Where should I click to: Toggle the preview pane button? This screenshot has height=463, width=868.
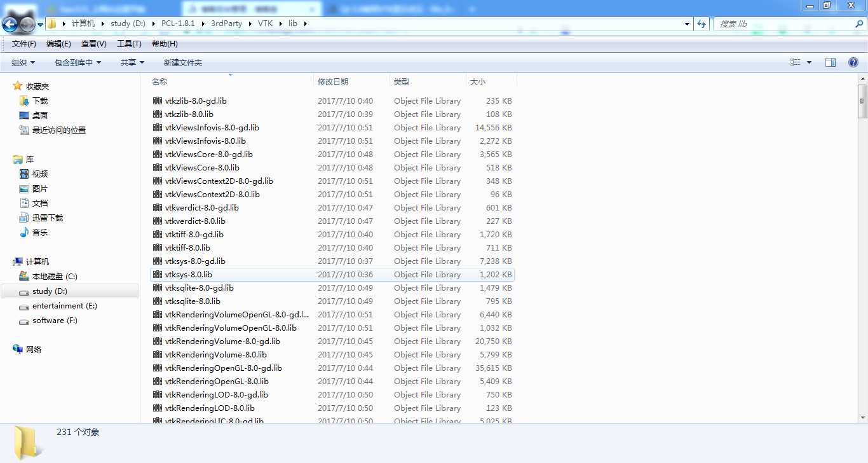831,62
